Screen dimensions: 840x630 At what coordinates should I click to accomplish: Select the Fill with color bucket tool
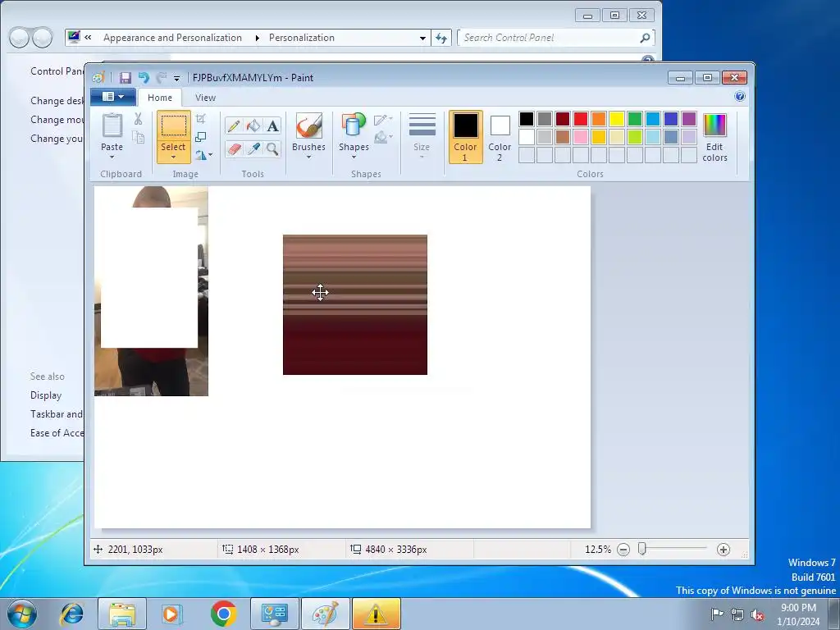(253, 126)
